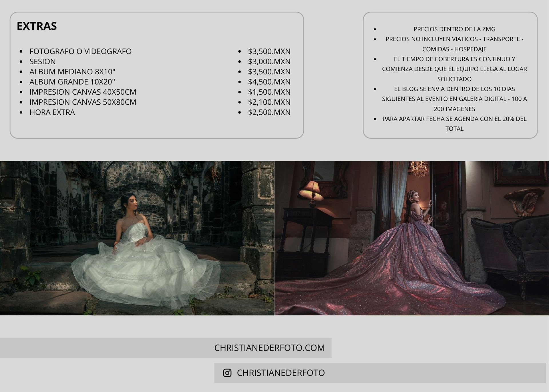Click the SESION list item
Screen dimensions: 549x392
click(x=42, y=61)
